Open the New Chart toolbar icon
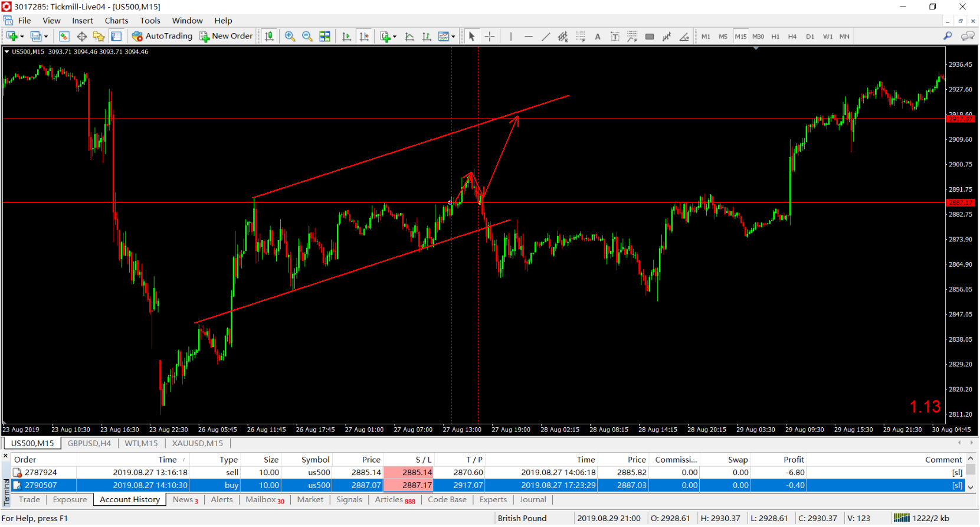The height and width of the screenshot is (527, 980). (11, 37)
